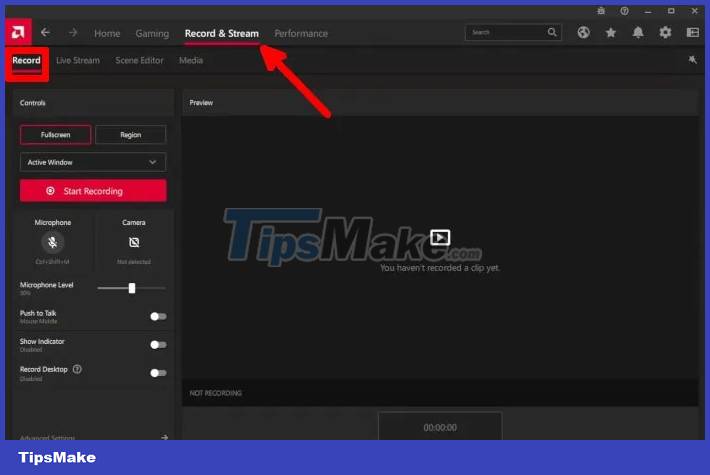Click Start Recording button
Screen dimensions: 710x475
[x=93, y=191]
